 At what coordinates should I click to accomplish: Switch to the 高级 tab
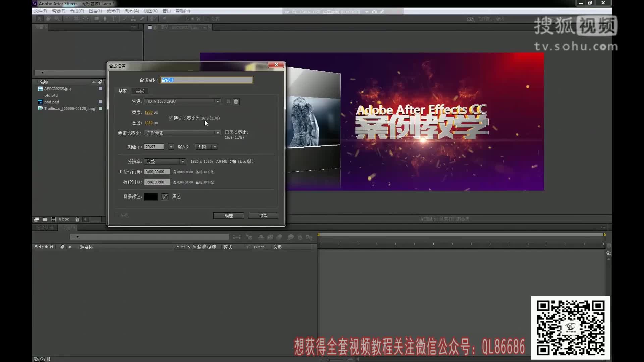tap(140, 91)
